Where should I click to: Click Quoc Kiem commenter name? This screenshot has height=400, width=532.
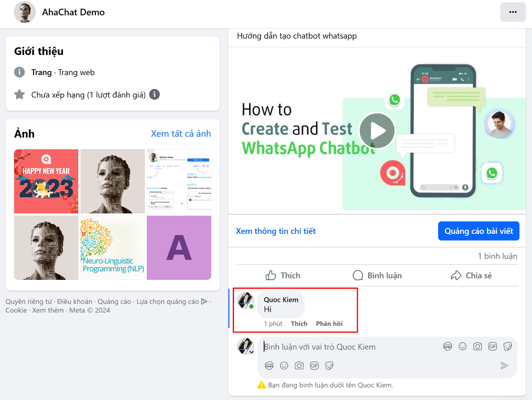(x=281, y=300)
